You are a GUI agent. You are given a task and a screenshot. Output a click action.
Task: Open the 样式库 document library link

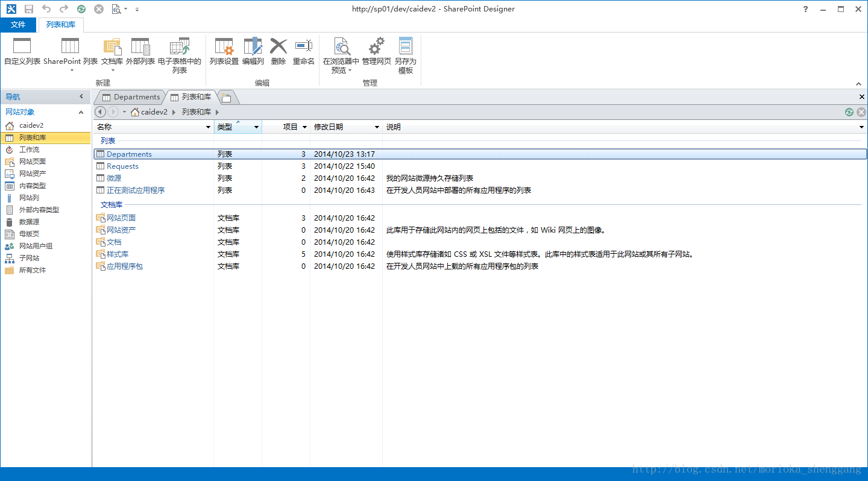coord(118,254)
